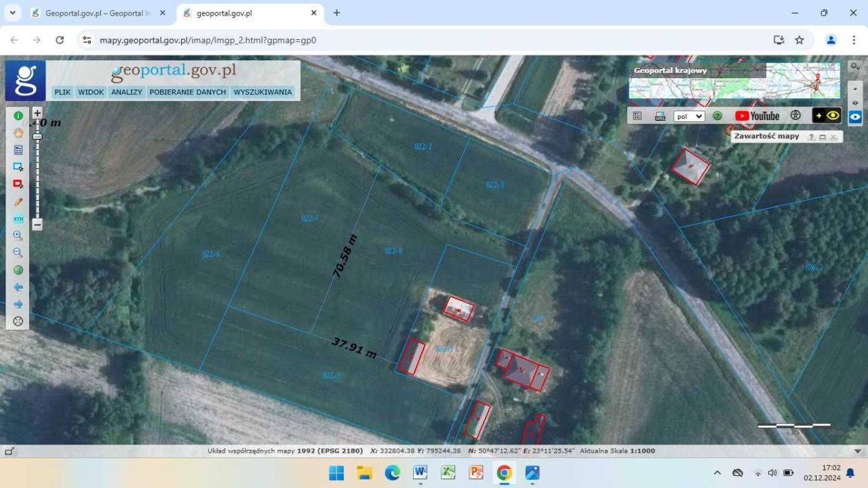Screen dimensions: 868x488
Task: Click help on Zawartość mapy panel
Action: tap(811, 137)
